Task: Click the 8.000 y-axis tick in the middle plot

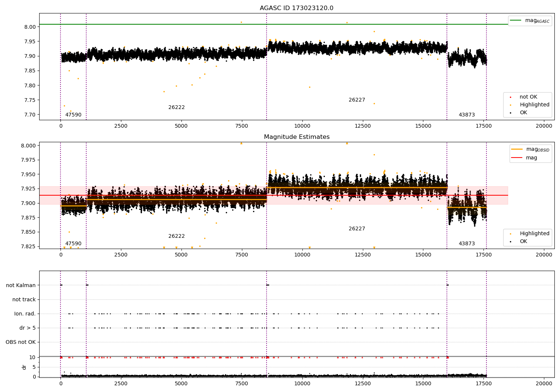Action: tap(28, 146)
